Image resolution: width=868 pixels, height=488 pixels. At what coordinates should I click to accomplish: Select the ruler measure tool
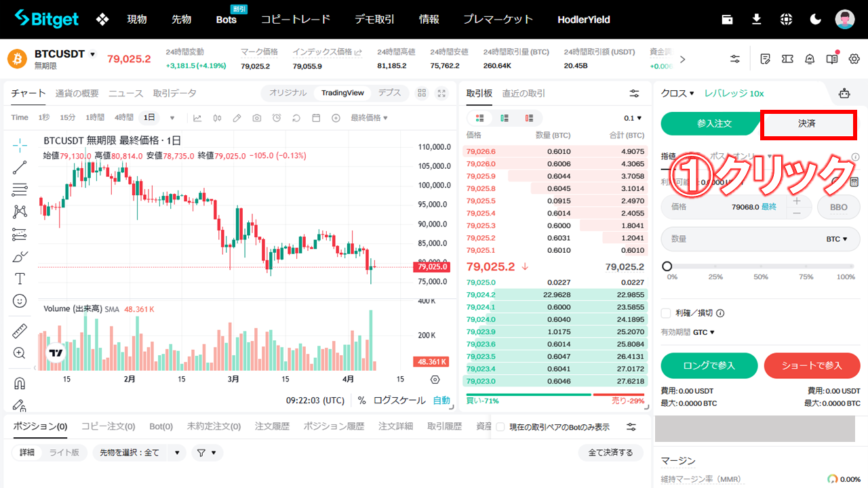click(18, 331)
